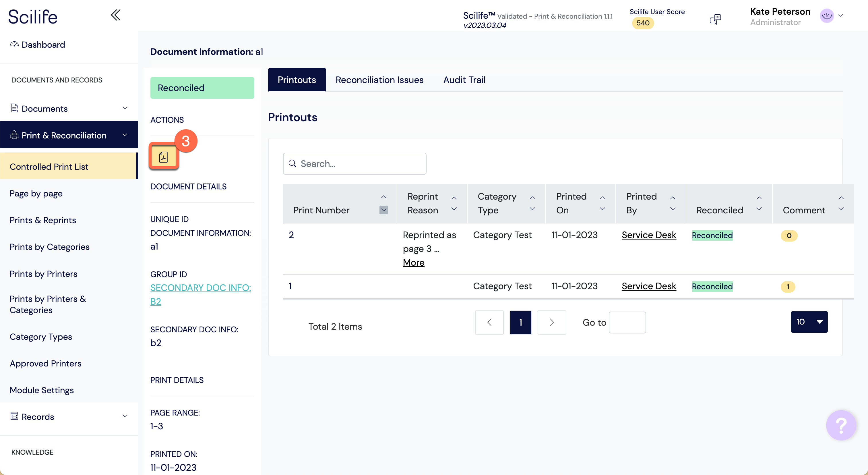Click Kate Peterson's avatar icon

(827, 16)
